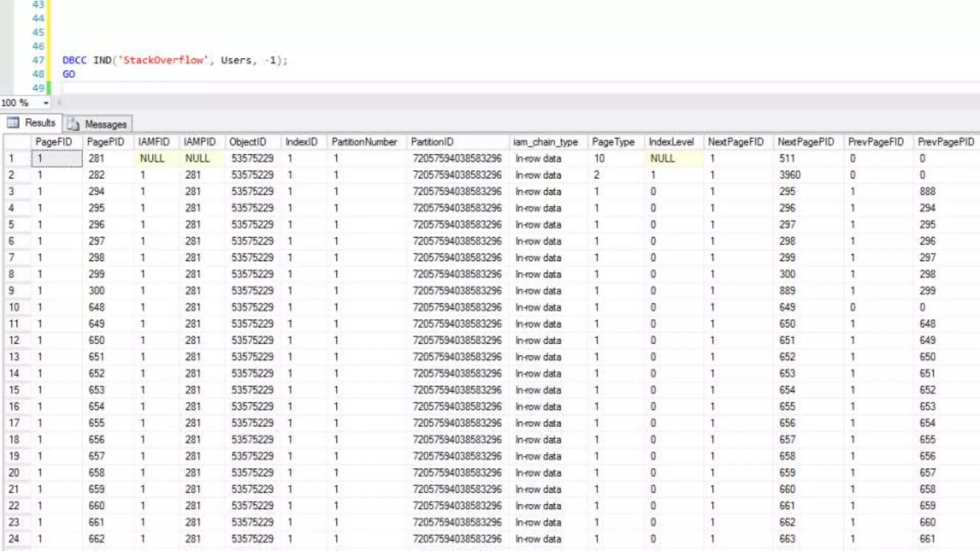The width and height of the screenshot is (980, 551).
Task: Click the NextPagePID column header
Action: [x=805, y=142]
